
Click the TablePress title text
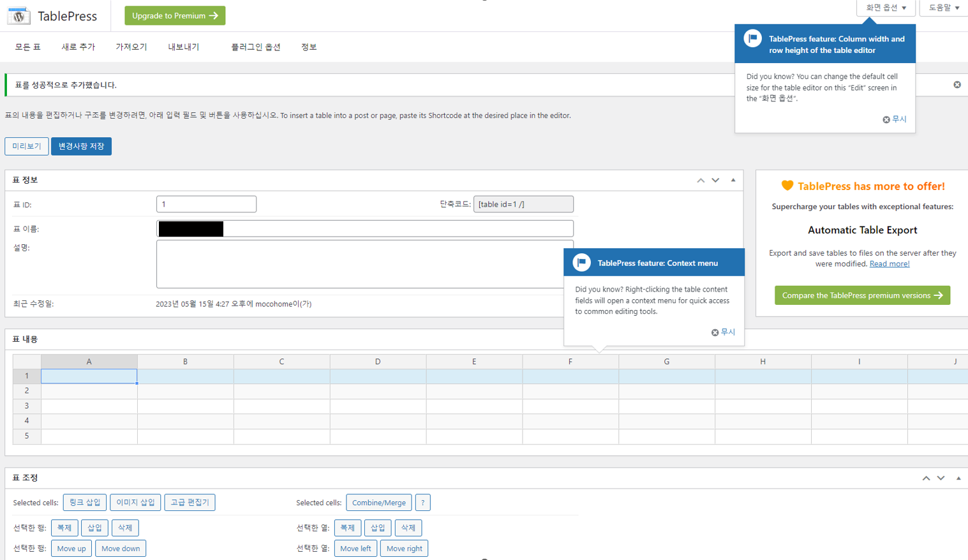point(67,16)
